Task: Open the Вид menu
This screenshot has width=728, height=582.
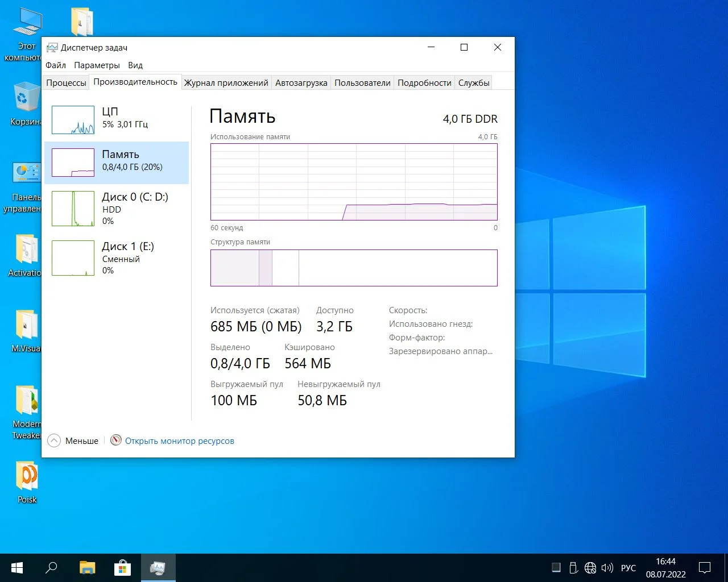Action: point(135,65)
